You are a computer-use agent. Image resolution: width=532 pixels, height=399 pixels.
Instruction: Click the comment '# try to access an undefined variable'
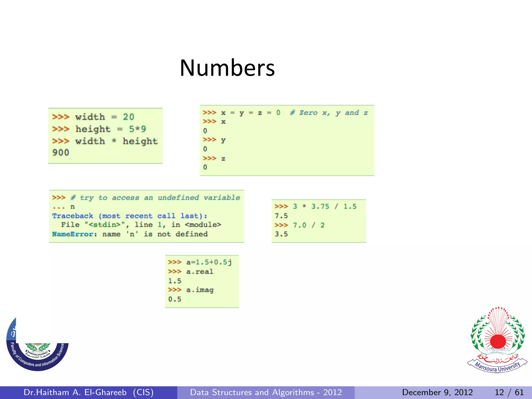(155, 198)
